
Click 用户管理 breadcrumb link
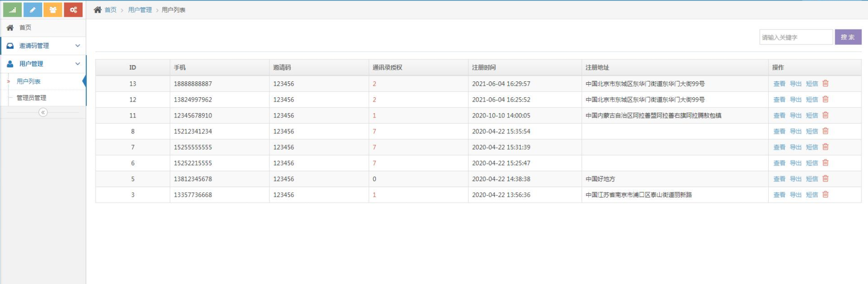pyautogui.click(x=140, y=10)
